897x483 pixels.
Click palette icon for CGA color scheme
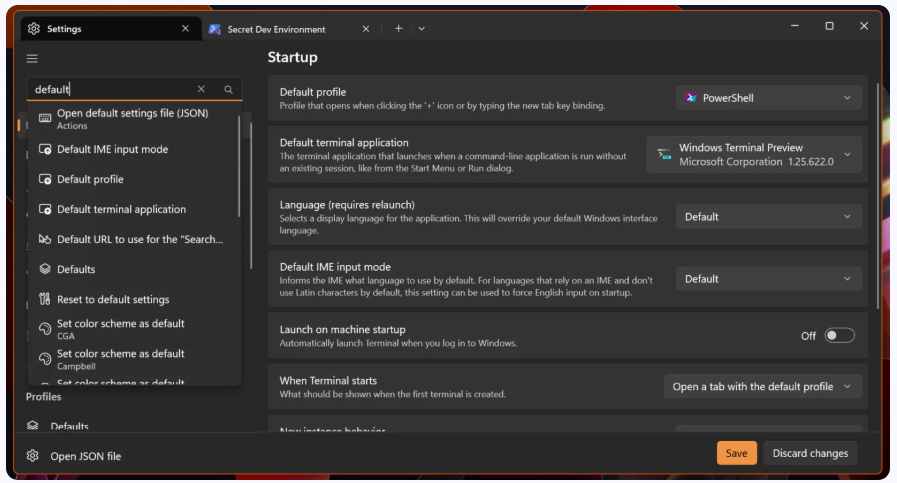click(45, 328)
